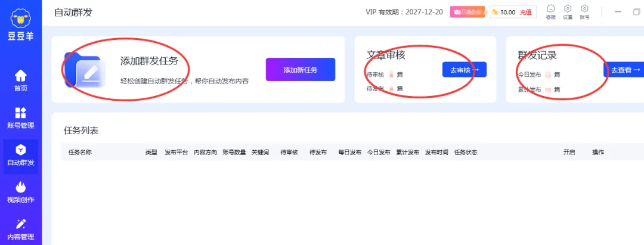Open 账号 account icon in header
Viewport: 644px width, 245px height.
[584, 13]
